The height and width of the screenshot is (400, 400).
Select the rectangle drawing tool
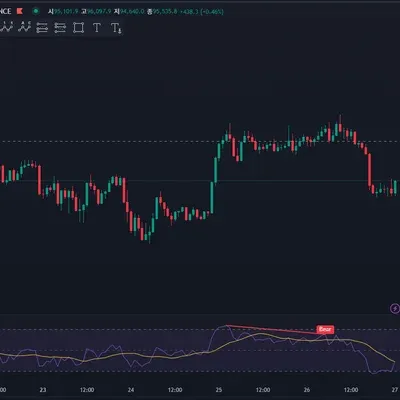click(78, 28)
